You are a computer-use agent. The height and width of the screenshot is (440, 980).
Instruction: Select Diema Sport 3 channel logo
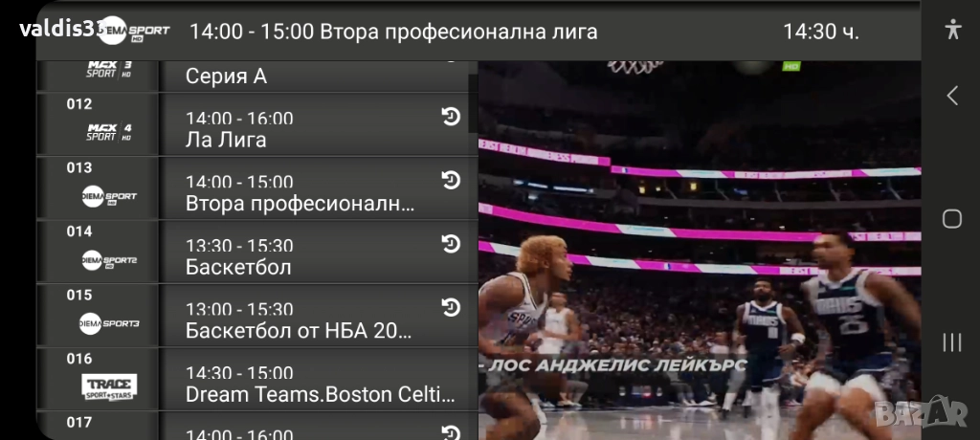[x=109, y=323]
